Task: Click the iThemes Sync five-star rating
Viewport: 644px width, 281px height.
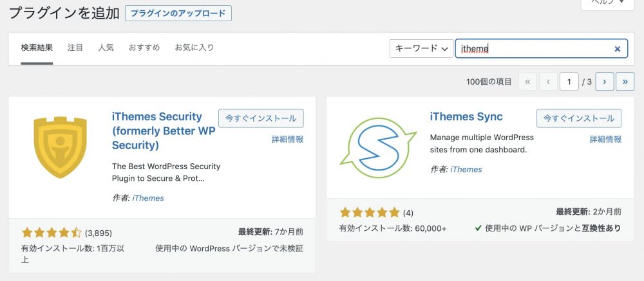Action: point(370,212)
